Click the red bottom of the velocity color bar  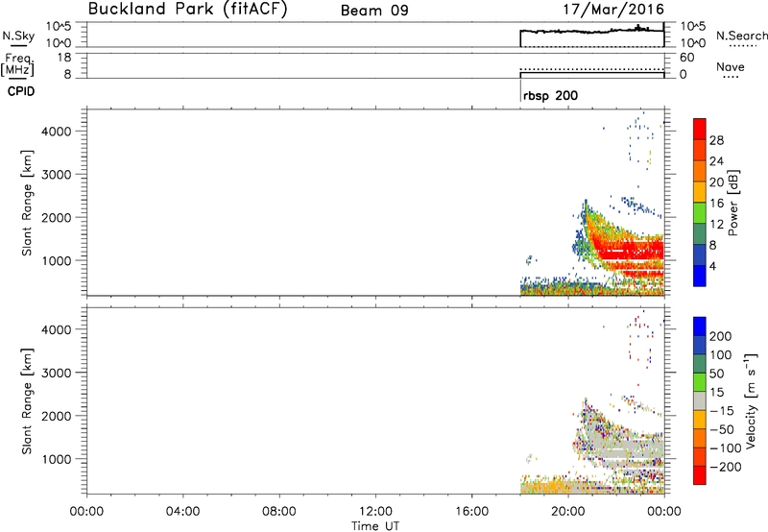[x=700, y=475]
